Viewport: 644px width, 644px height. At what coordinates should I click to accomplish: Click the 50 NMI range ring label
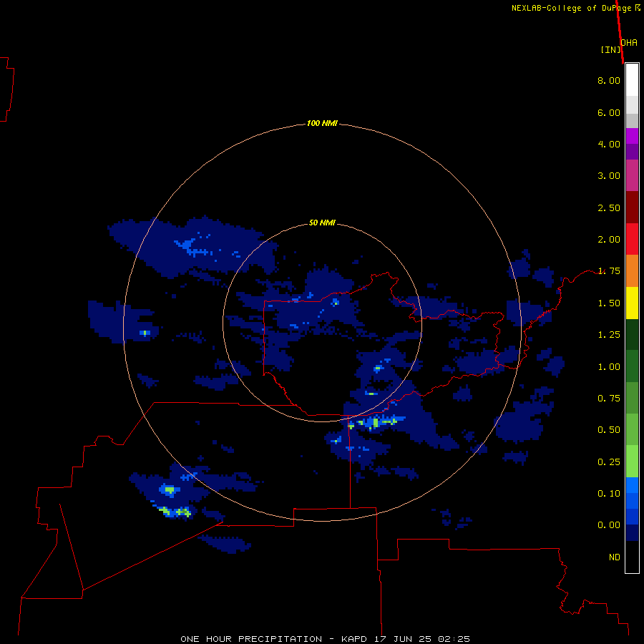(x=322, y=223)
